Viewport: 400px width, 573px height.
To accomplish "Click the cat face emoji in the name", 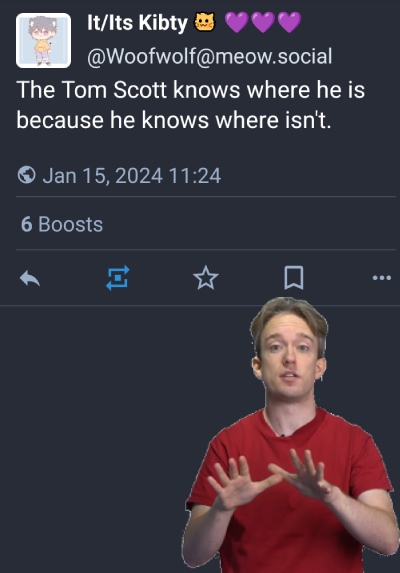I will 205,22.
